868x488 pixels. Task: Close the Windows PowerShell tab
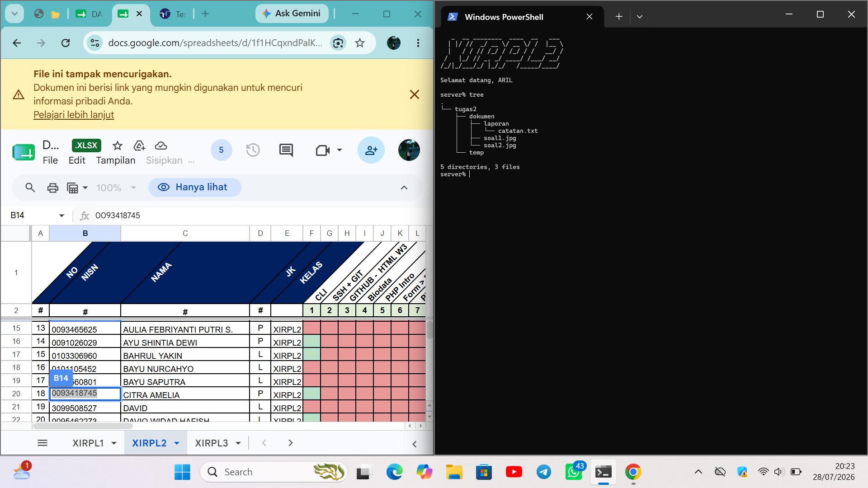[590, 17]
